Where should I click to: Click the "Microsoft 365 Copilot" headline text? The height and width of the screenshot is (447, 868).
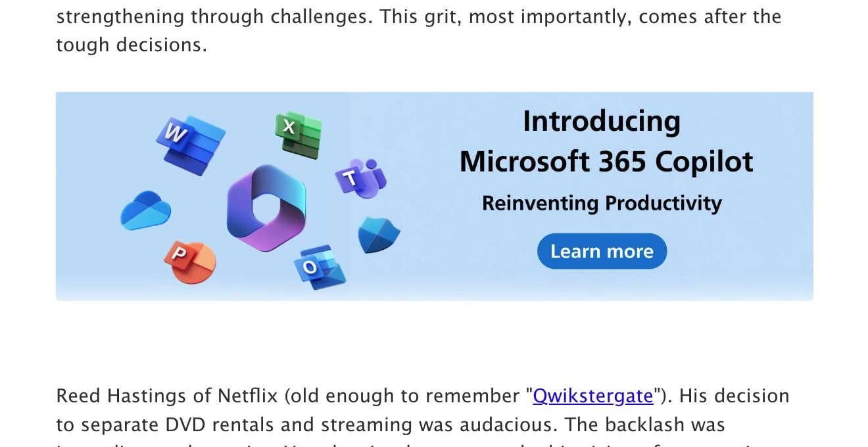tap(606, 162)
